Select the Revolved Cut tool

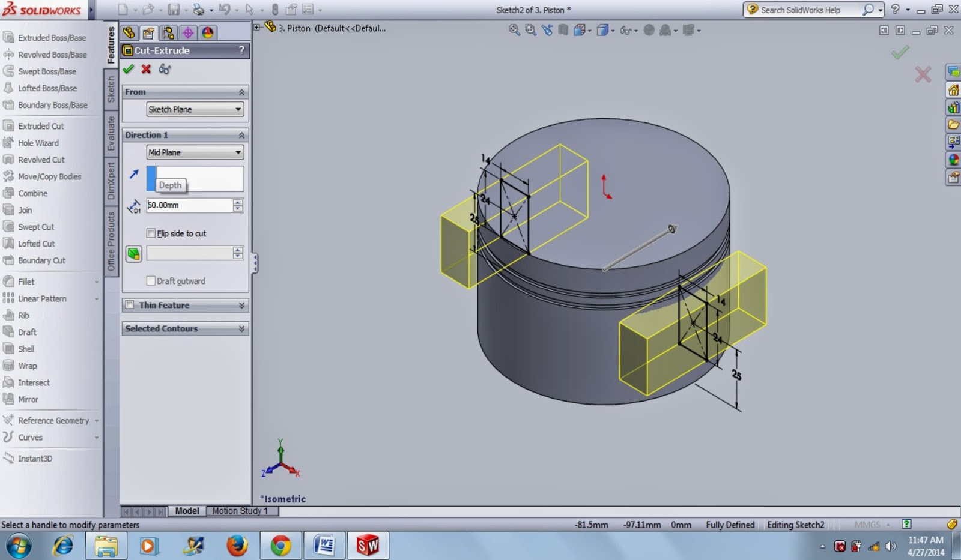click(x=41, y=160)
